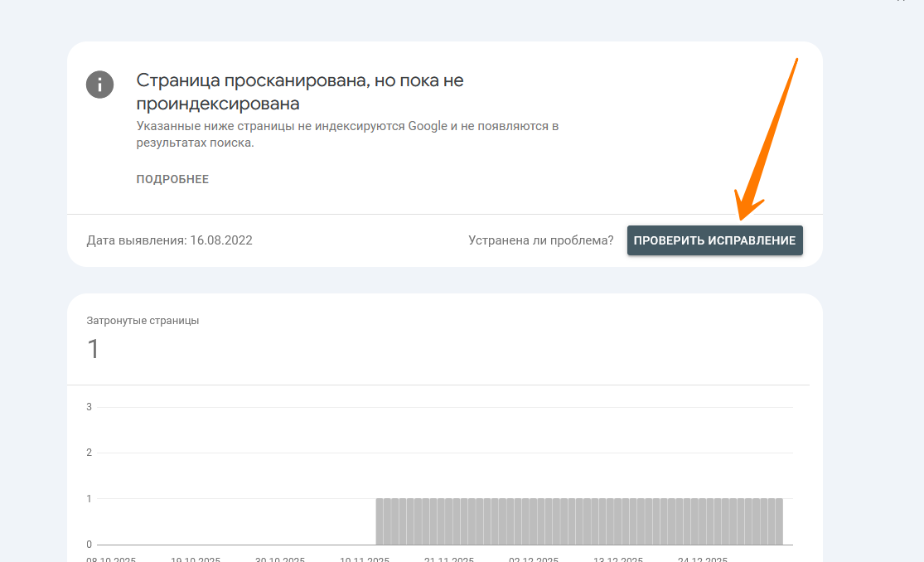Click the gray info circle icon
This screenshot has height=562, width=924.
[99, 84]
